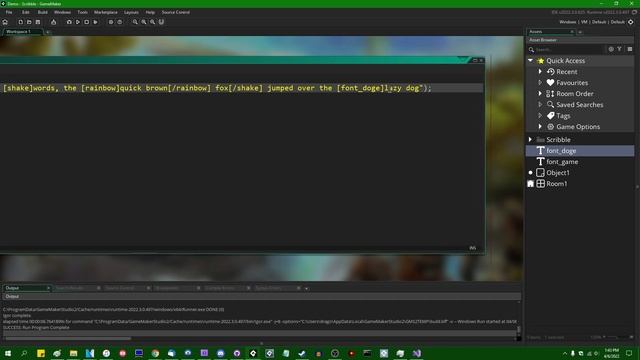Open Visual Studio from the taskbar
Image resolution: width=640 pixels, height=360 pixels.
416,353
